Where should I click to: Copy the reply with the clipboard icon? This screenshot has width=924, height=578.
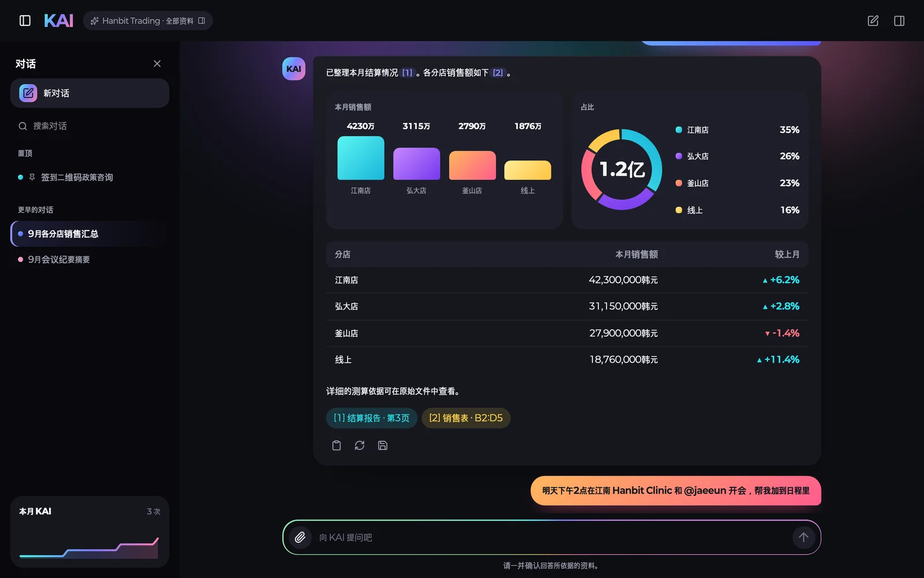337,446
